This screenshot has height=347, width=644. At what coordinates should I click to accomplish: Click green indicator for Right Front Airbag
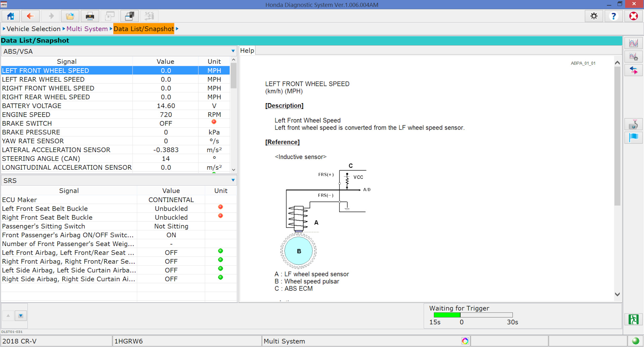[x=220, y=260]
